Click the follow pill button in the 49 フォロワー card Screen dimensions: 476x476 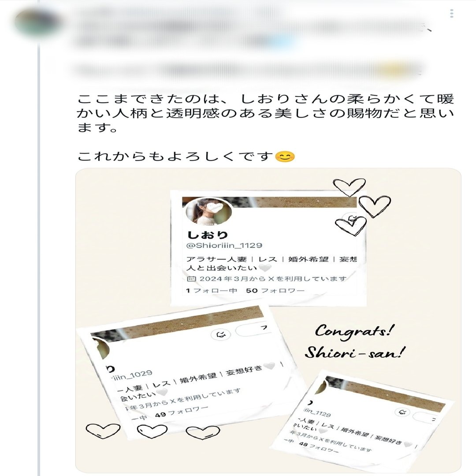pyautogui.click(x=253, y=329)
